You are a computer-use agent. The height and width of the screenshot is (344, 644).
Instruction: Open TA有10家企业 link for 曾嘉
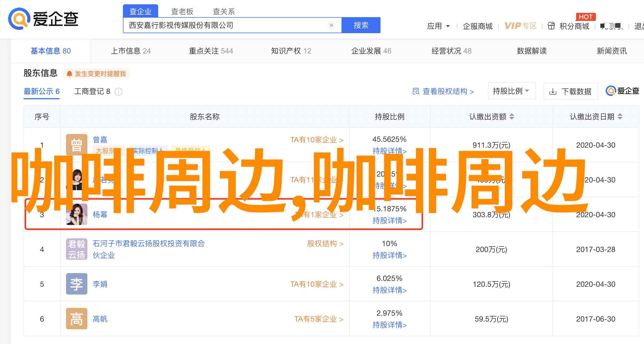[x=317, y=140]
